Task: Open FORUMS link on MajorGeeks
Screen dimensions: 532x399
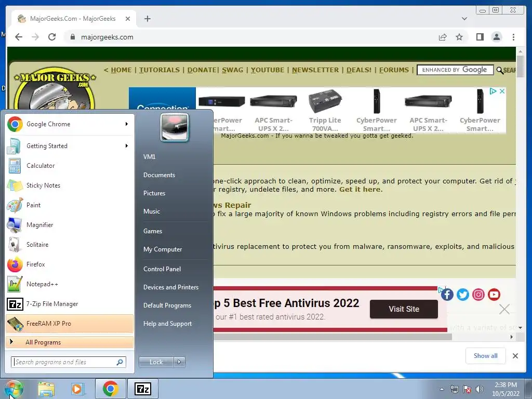Action: [394, 70]
